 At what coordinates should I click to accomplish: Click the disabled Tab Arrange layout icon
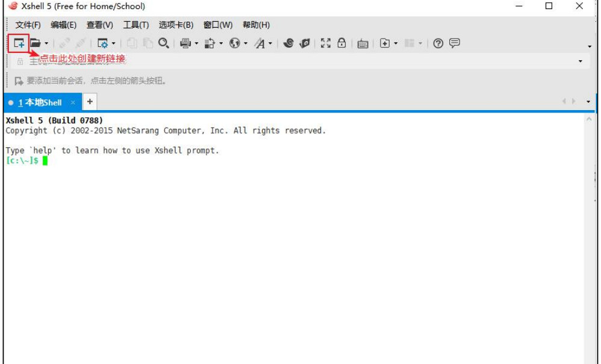[409, 43]
